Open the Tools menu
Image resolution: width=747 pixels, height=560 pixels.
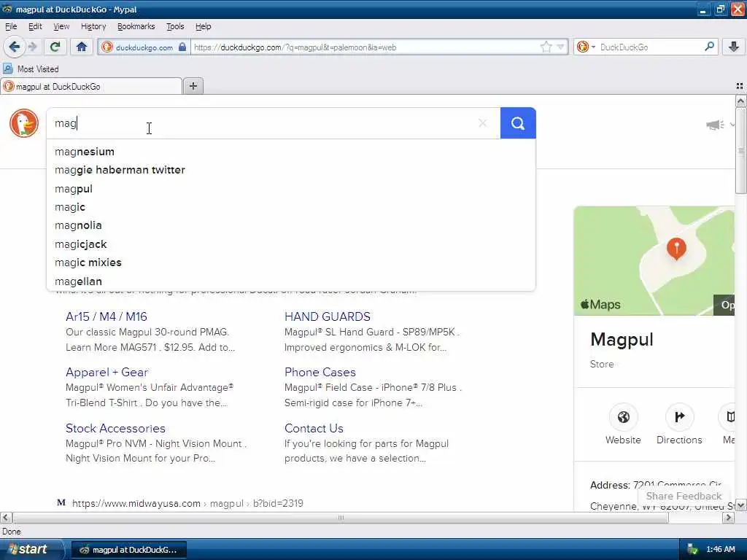point(175,26)
